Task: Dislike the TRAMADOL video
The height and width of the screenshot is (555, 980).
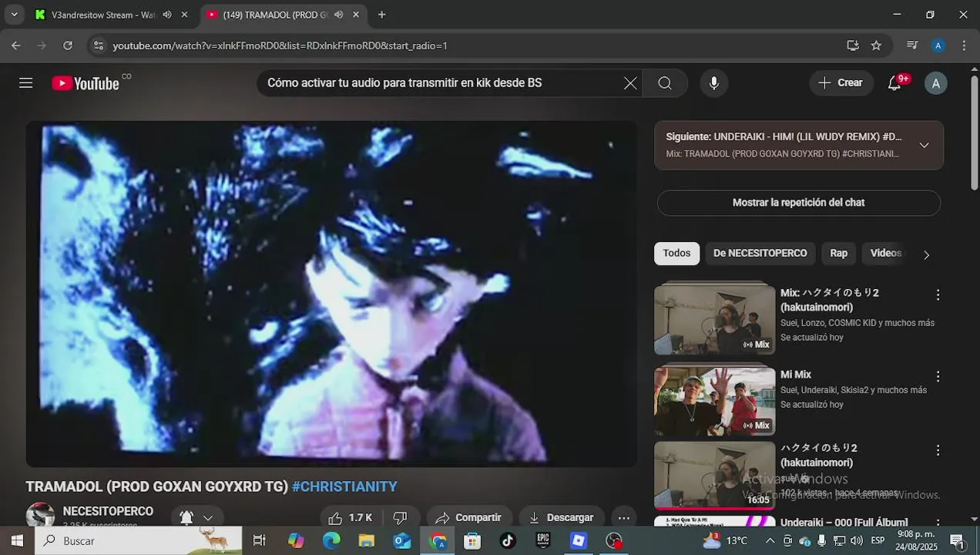Action: click(400, 517)
